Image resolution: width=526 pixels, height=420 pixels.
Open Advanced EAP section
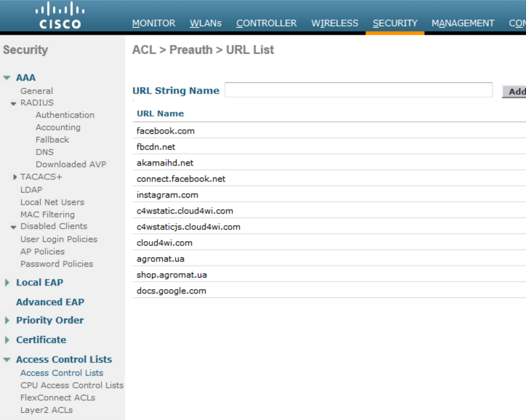50,302
